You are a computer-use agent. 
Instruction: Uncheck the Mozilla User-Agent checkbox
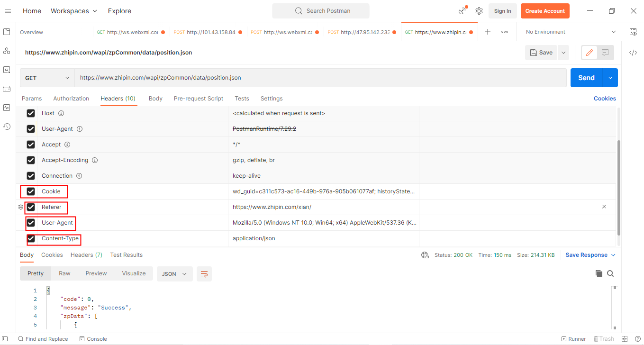(31, 223)
